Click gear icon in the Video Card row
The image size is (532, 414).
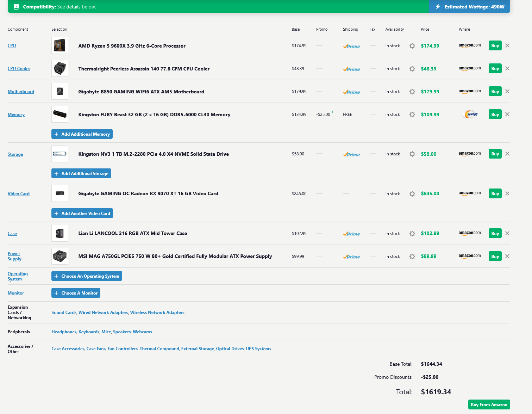point(412,194)
